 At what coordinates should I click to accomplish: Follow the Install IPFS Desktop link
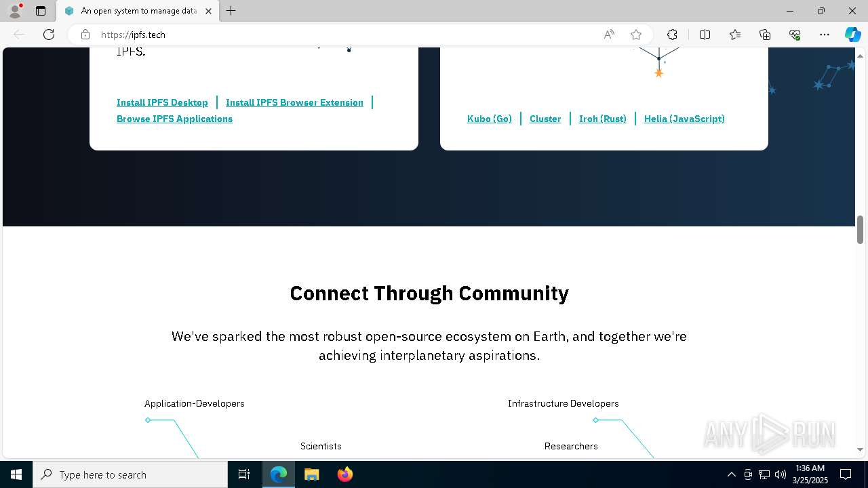162,102
